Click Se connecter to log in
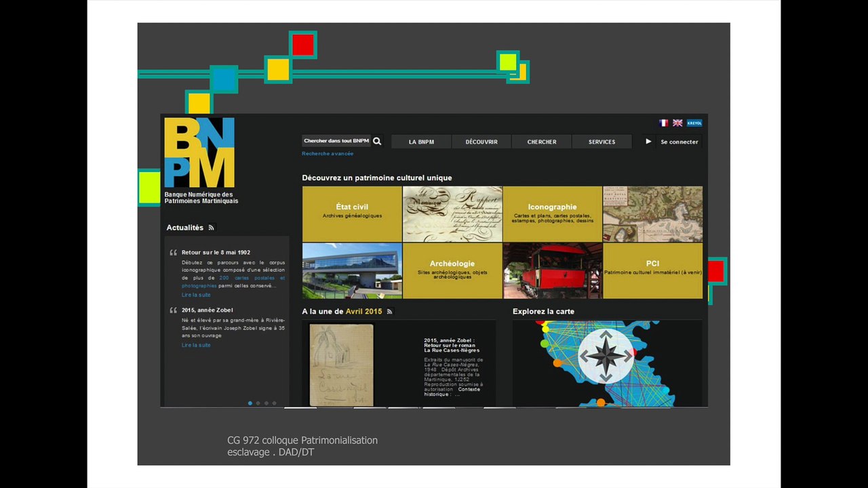868x488 pixels. coord(679,142)
